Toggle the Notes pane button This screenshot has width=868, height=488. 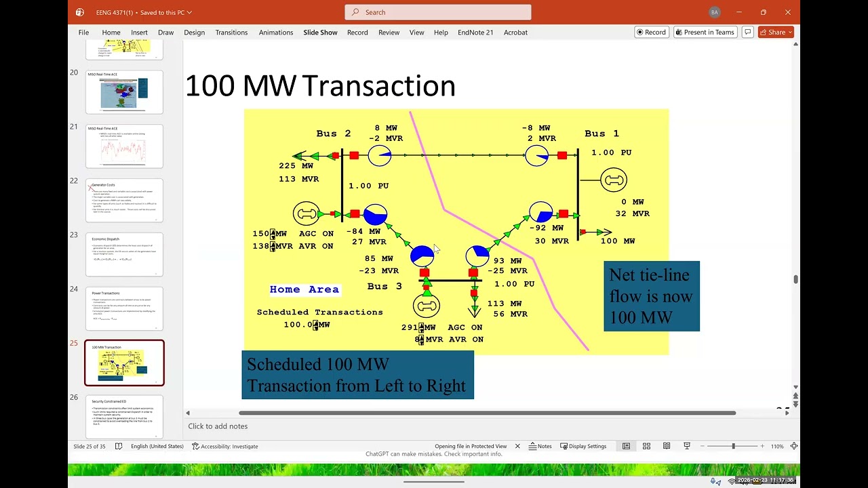pos(540,446)
